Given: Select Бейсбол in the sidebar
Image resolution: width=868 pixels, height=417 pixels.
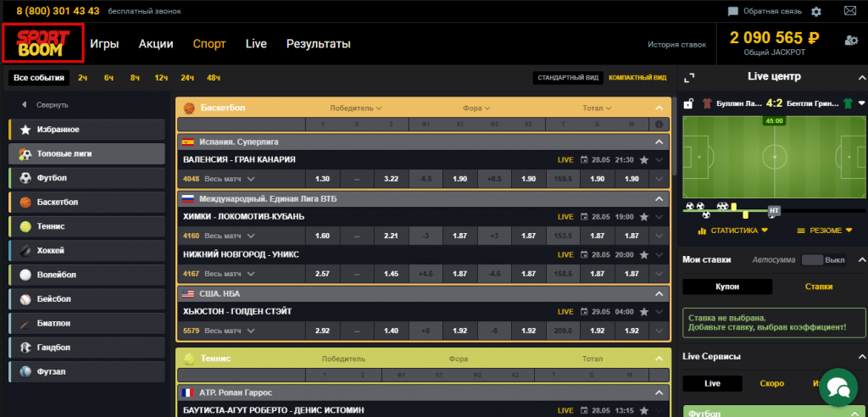Looking at the screenshot, I should pyautogui.click(x=87, y=299).
